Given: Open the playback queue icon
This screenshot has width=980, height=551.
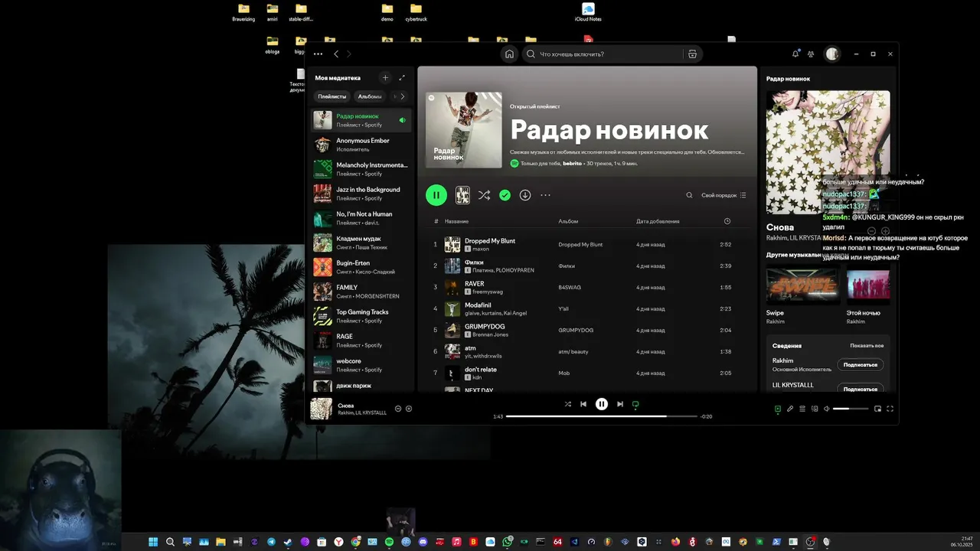Looking at the screenshot, I should pos(802,409).
